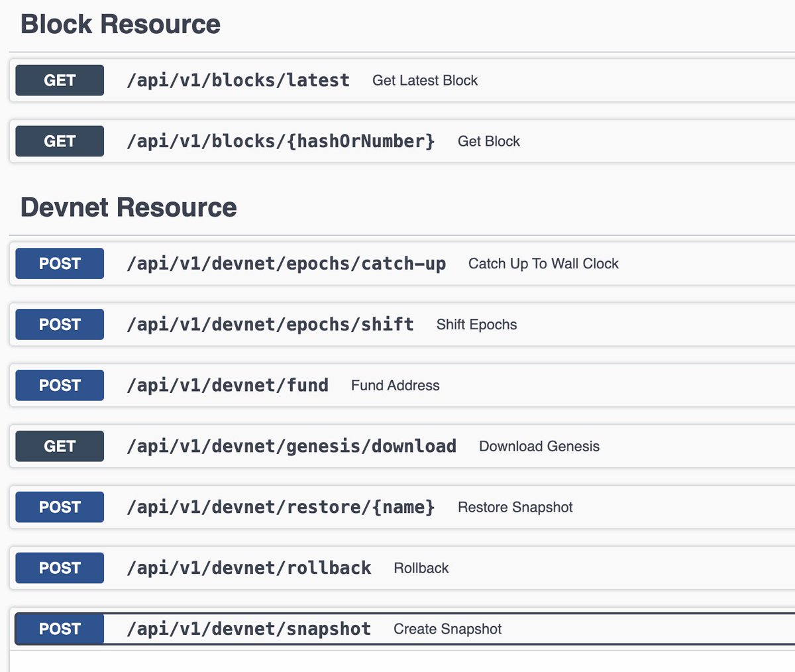
Task: Click POST badge for epochs/shift
Action: click(60, 324)
